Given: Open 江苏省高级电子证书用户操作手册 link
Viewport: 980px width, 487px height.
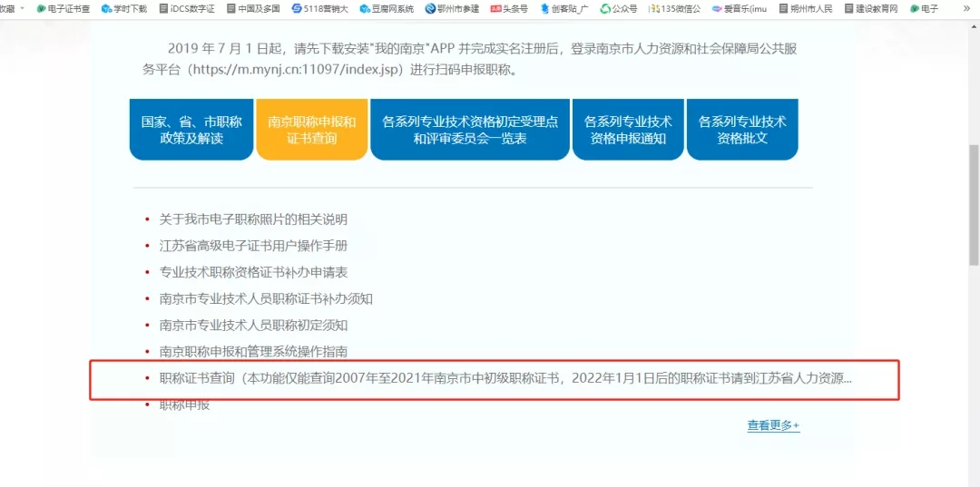Looking at the screenshot, I should [x=253, y=246].
